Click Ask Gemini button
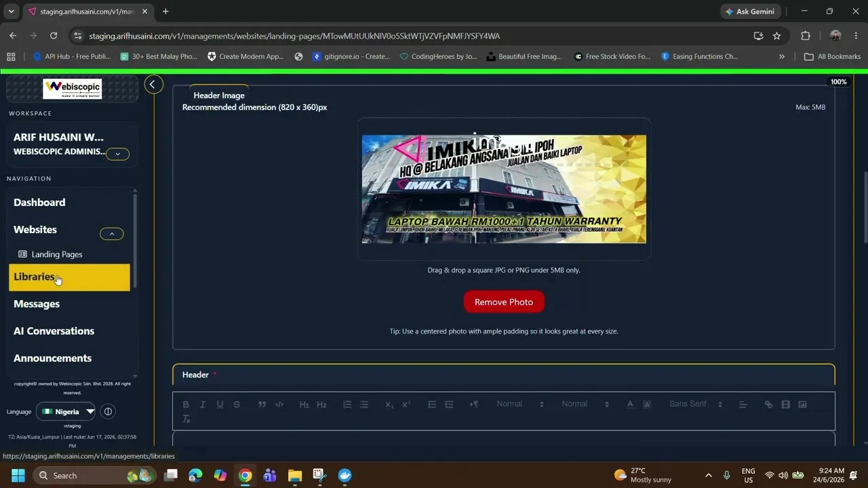The height and width of the screenshot is (488, 868). pyautogui.click(x=750, y=12)
